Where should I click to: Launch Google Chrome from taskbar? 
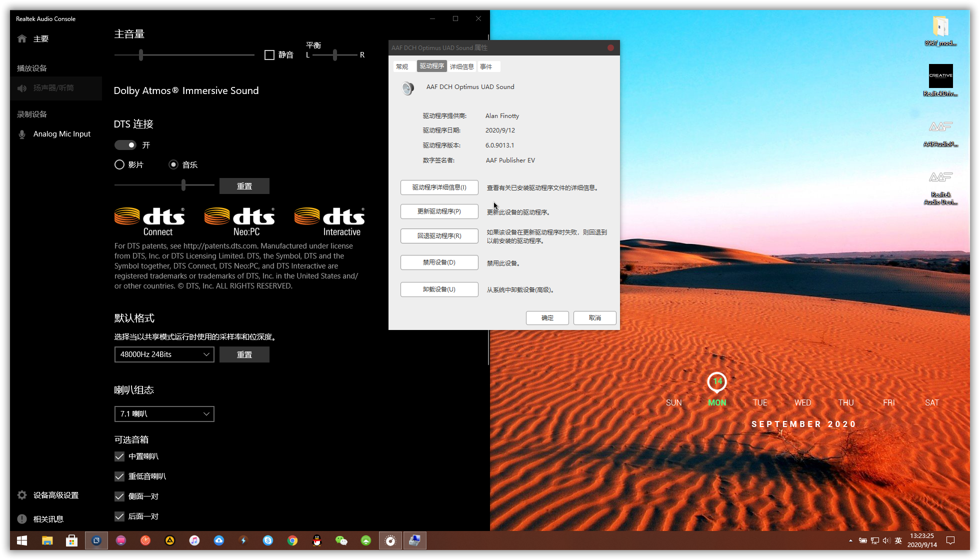click(292, 540)
